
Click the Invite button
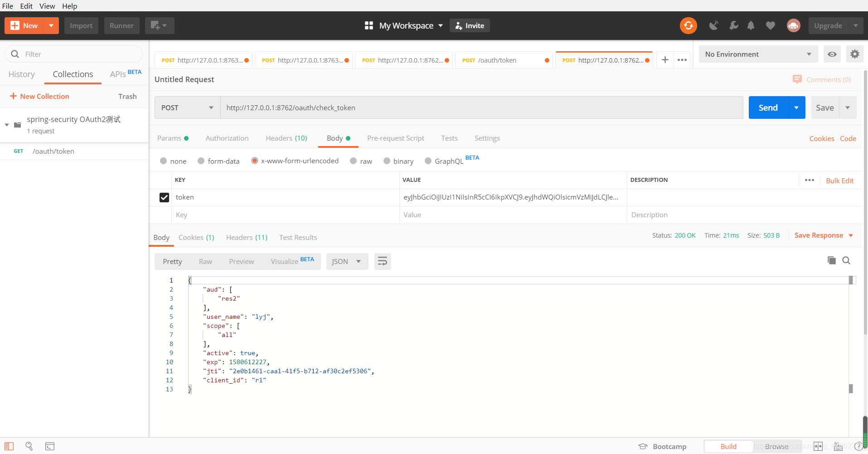[470, 25]
